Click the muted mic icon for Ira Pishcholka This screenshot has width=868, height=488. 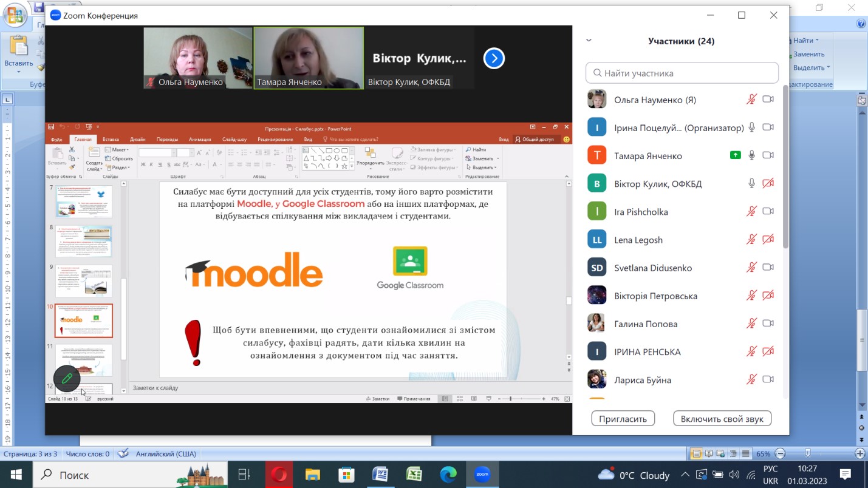[752, 211]
